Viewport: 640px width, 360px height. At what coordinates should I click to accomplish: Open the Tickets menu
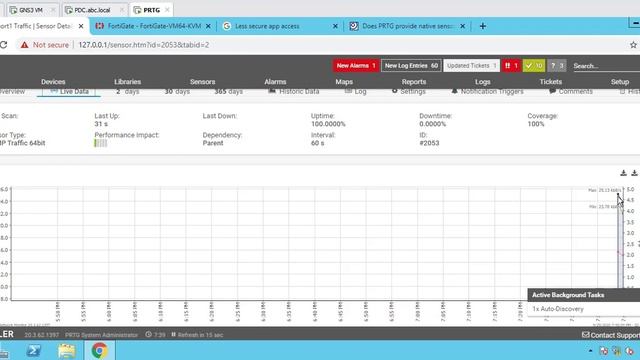(x=551, y=82)
